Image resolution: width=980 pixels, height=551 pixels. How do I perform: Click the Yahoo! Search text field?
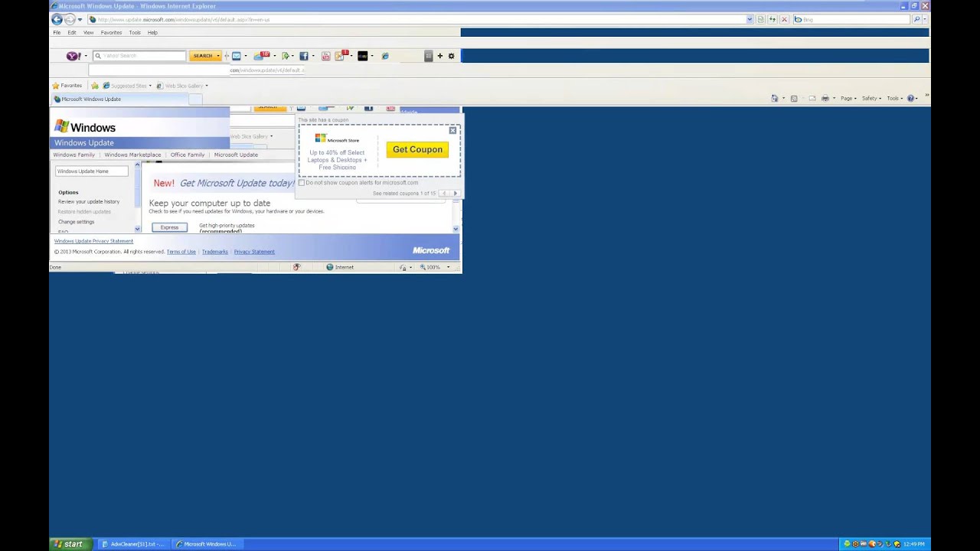[x=139, y=56]
